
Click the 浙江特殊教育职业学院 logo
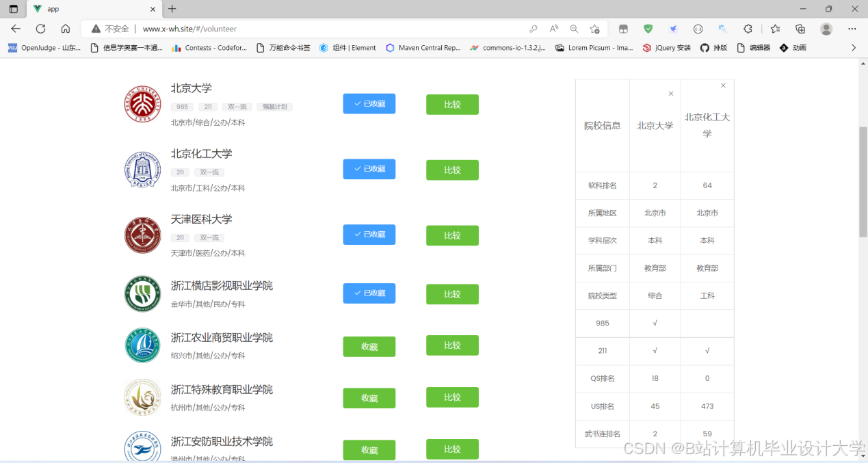pos(142,397)
